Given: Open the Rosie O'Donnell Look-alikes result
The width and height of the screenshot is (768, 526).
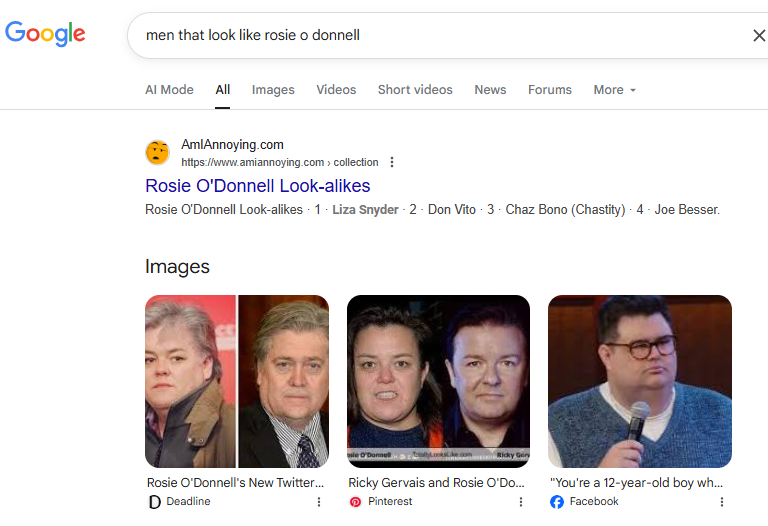Looking at the screenshot, I should [258, 186].
